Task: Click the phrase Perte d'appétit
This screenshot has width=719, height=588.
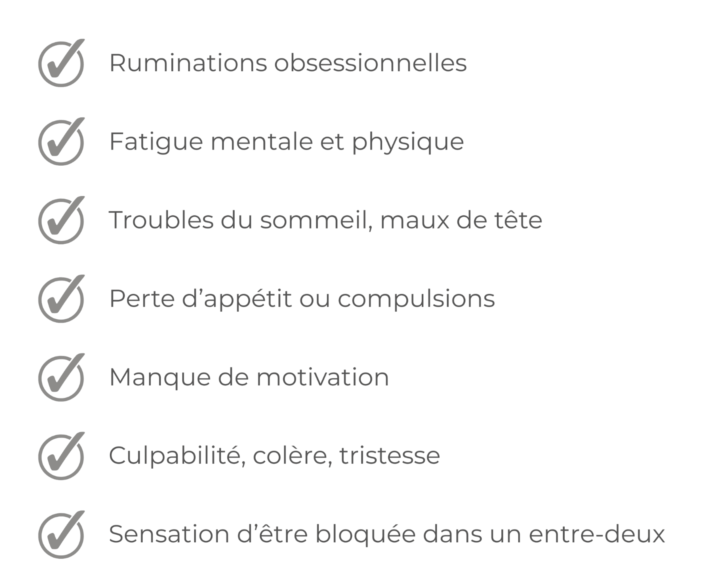Action: click(200, 299)
